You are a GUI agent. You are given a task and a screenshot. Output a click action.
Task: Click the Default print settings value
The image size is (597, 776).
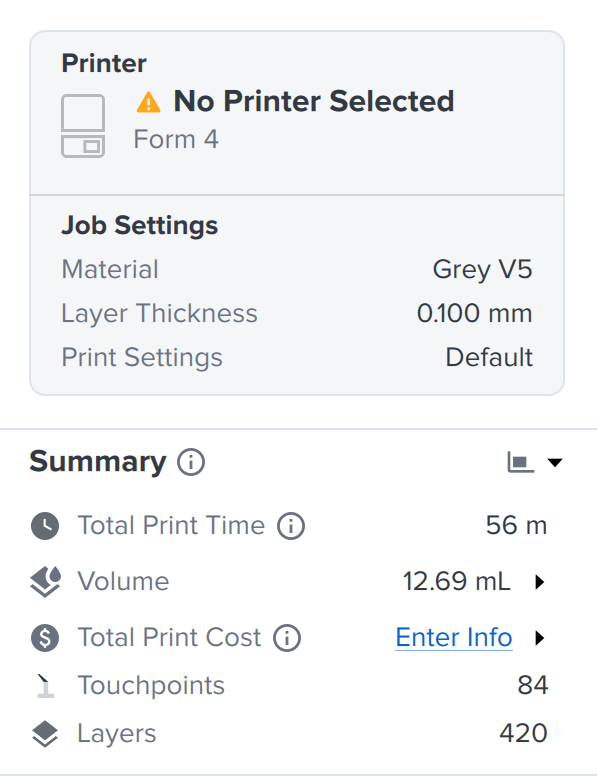pyautogui.click(x=490, y=357)
